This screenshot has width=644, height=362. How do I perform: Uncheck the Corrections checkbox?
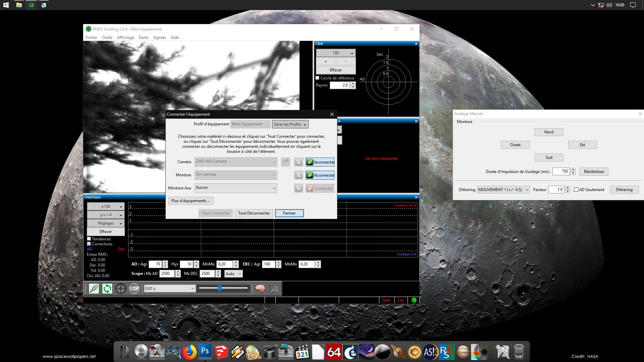89,244
